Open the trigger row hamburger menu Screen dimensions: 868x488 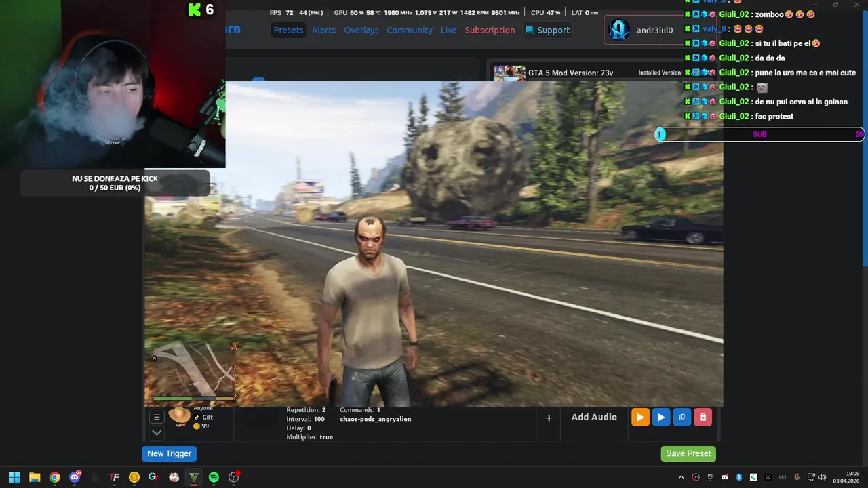tap(157, 417)
